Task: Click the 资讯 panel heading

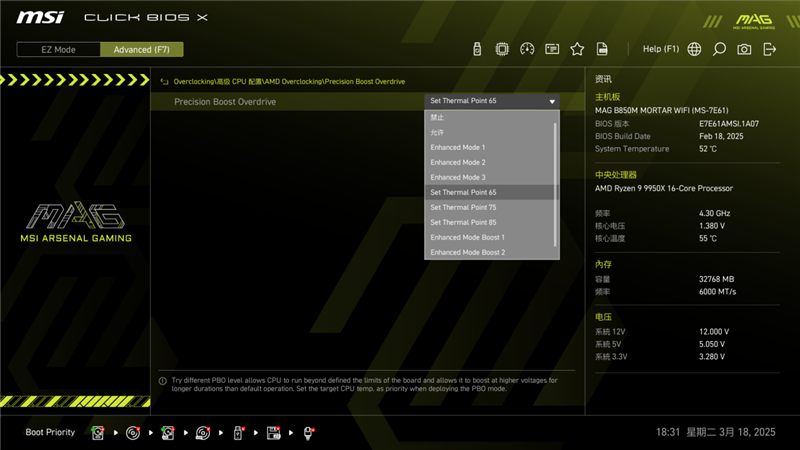Action: coord(603,79)
